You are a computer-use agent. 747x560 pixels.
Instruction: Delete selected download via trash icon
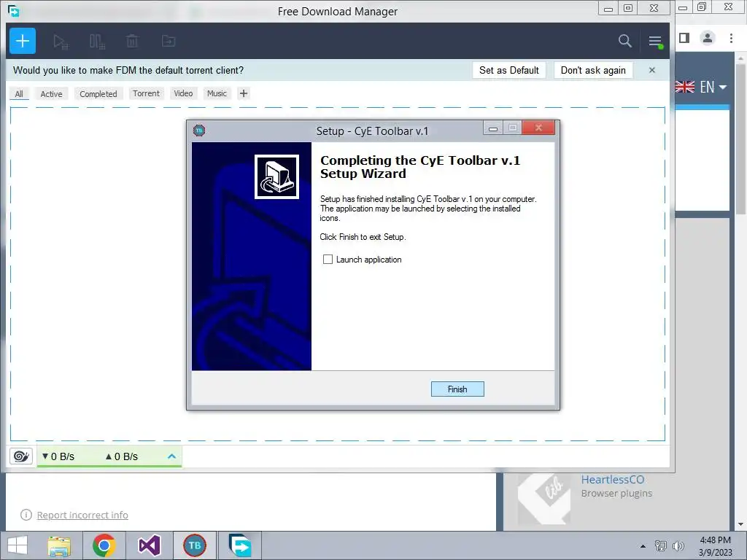click(x=132, y=42)
